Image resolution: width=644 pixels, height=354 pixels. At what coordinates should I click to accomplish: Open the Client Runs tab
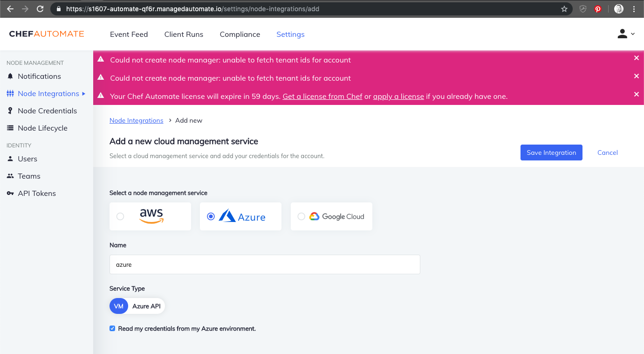(184, 34)
